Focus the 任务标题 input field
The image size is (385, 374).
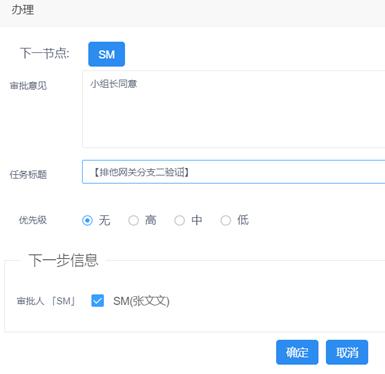(233, 172)
